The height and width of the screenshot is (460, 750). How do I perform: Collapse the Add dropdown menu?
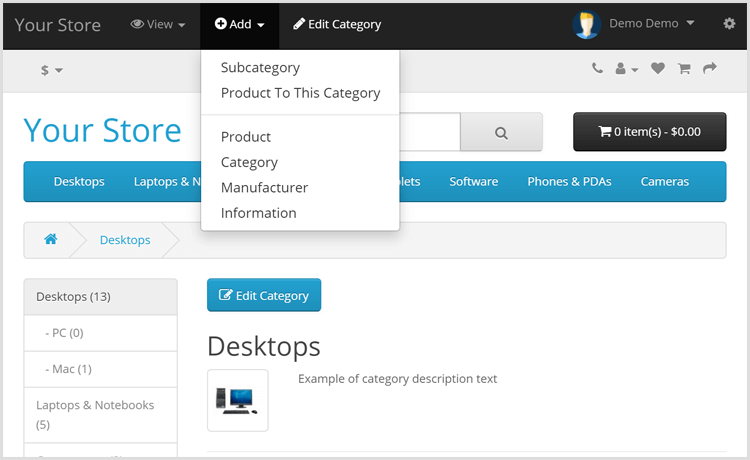[x=239, y=24]
